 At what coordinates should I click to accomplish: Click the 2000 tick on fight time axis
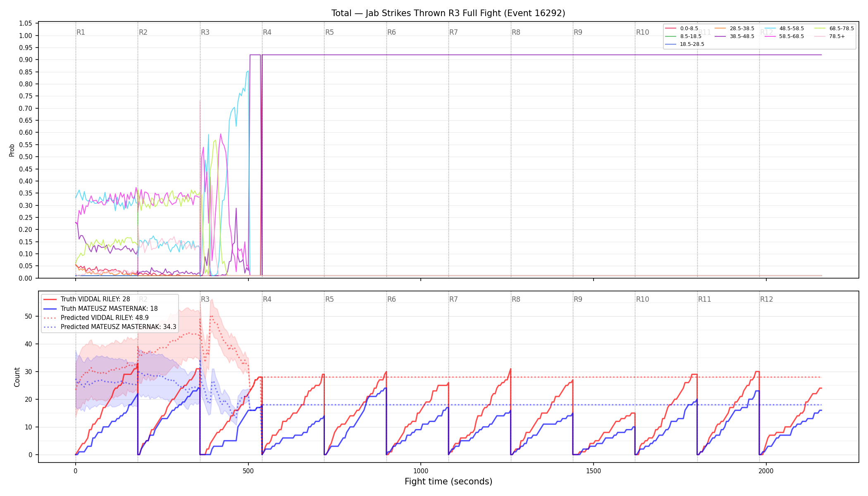[x=766, y=471]
